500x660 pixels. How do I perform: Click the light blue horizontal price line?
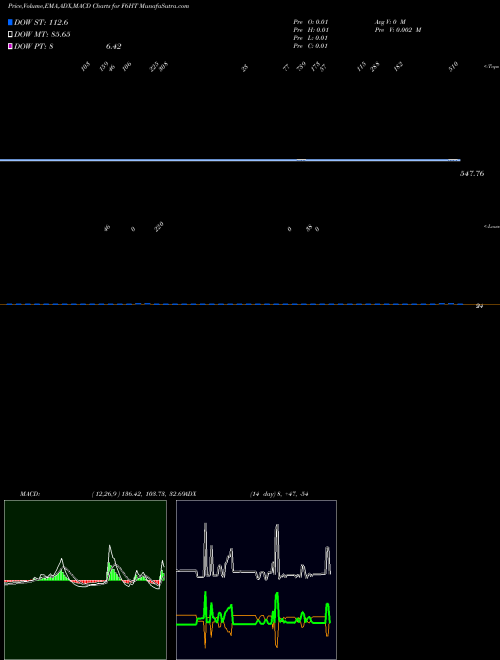click(x=230, y=160)
